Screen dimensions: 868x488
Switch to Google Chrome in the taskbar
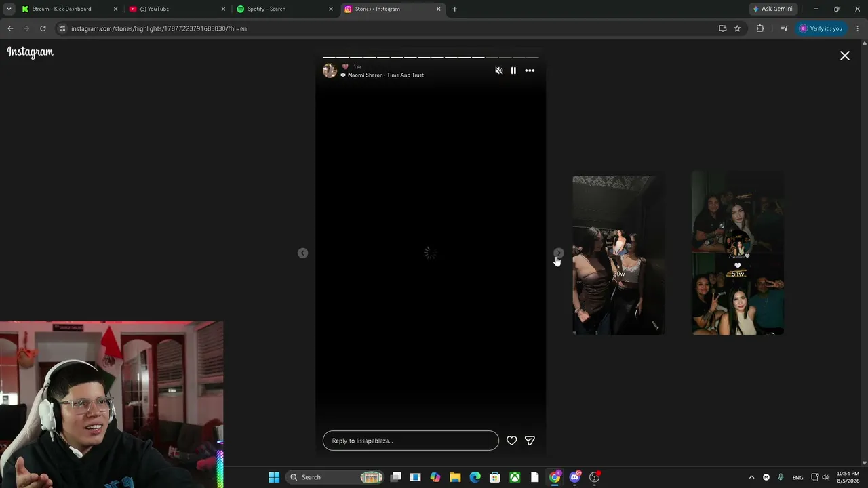tap(555, 477)
